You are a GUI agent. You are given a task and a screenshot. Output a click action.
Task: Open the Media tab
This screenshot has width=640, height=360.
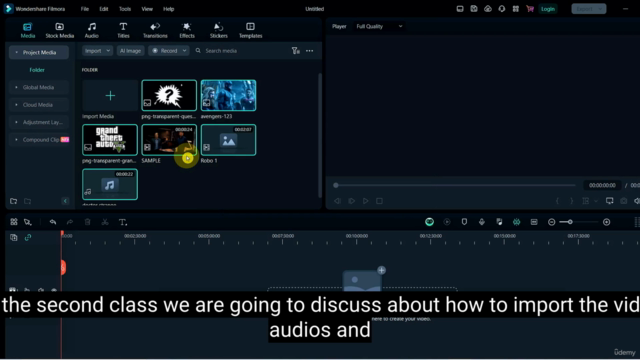click(28, 31)
